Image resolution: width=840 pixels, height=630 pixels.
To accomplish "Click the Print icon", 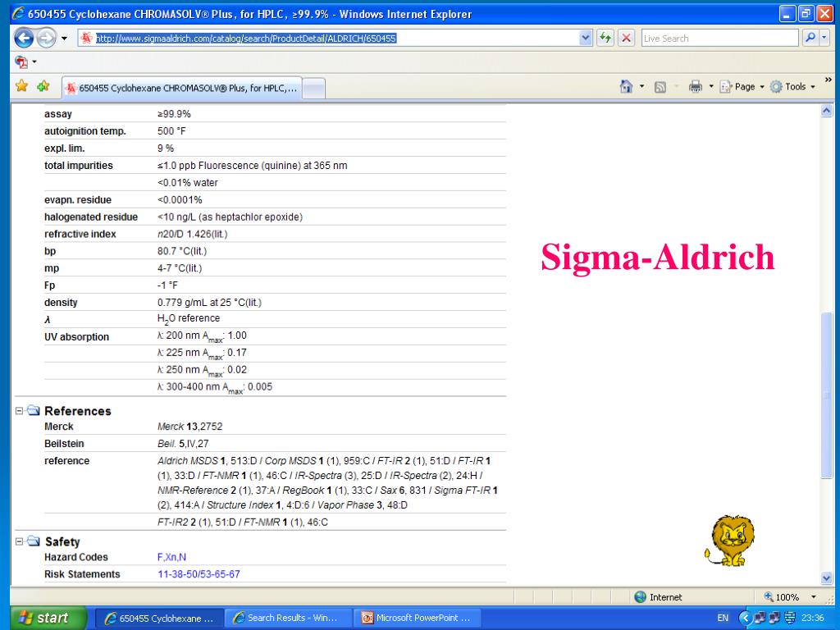I will click(696, 86).
